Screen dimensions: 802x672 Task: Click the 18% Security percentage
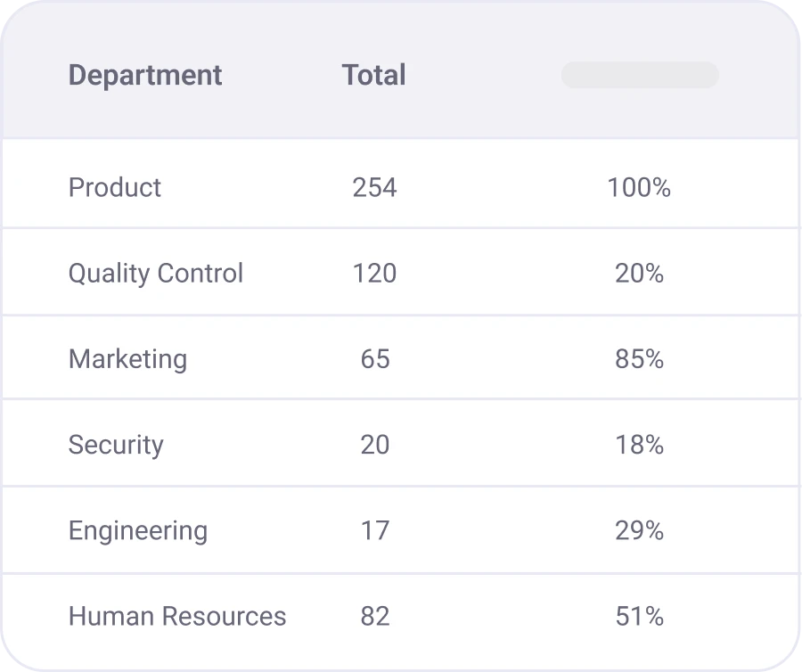pos(639,444)
